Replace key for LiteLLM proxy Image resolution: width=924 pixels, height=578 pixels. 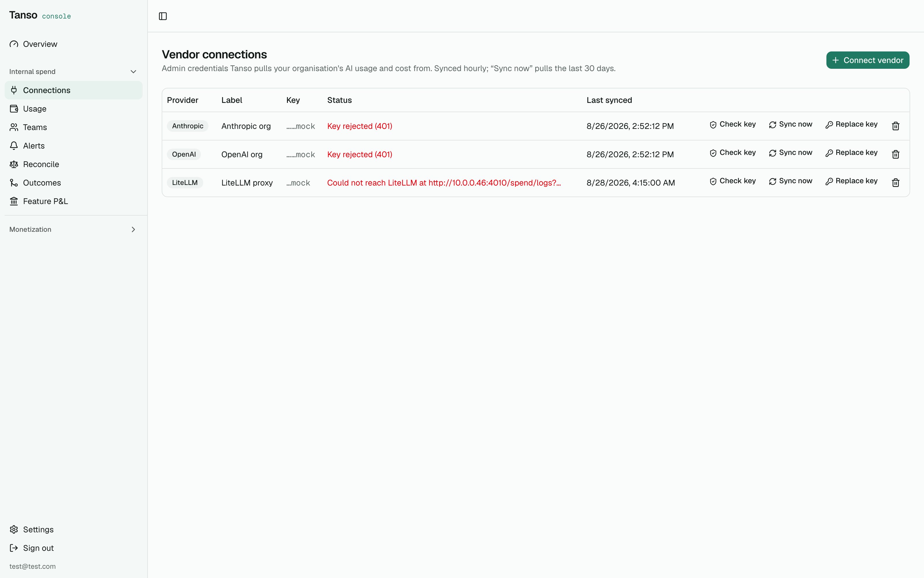(x=852, y=181)
